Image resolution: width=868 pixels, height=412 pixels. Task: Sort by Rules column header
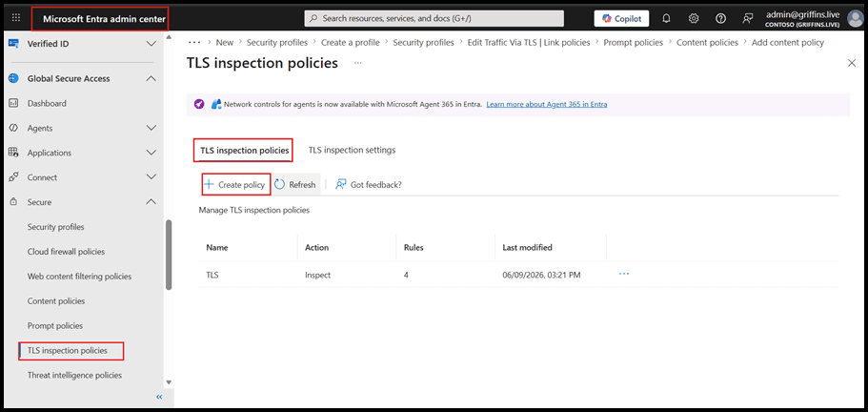click(x=414, y=248)
